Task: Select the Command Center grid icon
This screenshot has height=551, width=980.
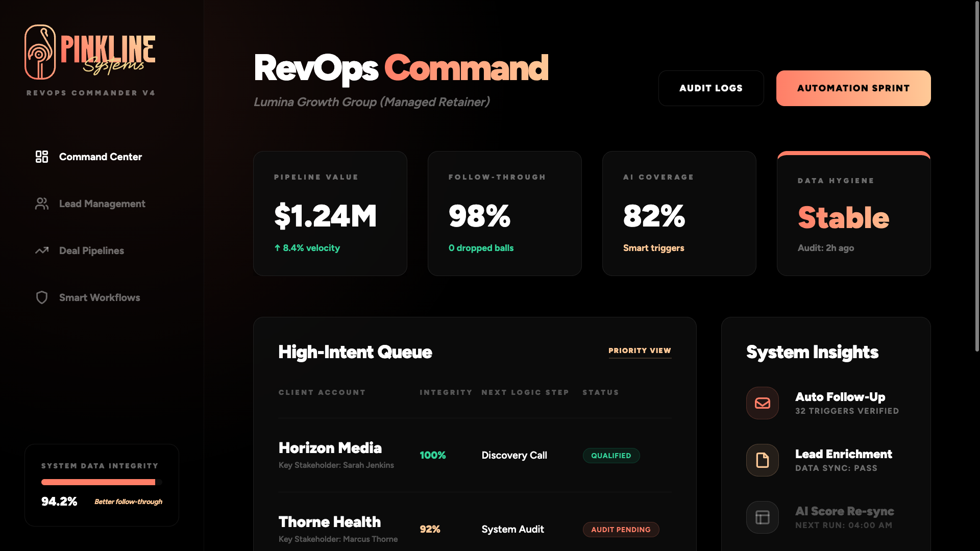Action: (x=41, y=157)
